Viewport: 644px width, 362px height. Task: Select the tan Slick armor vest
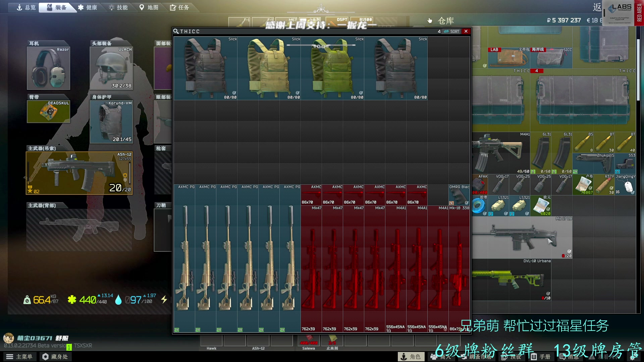pos(269,68)
